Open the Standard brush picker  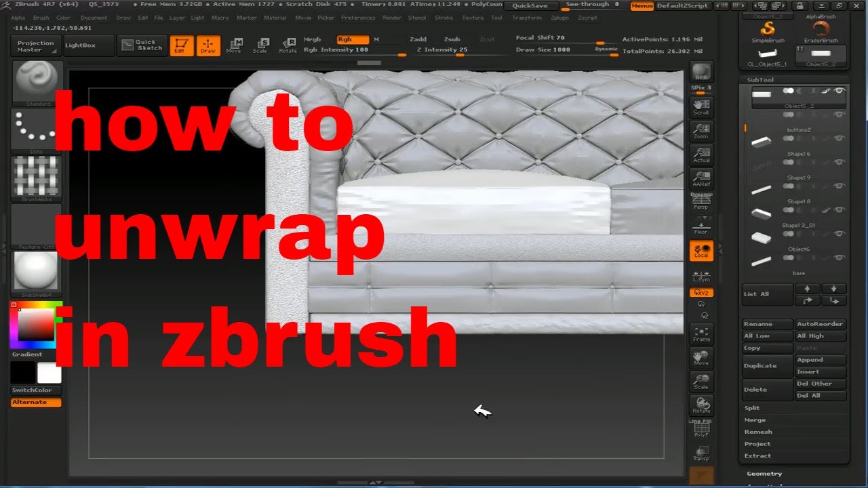click(37, 83)
